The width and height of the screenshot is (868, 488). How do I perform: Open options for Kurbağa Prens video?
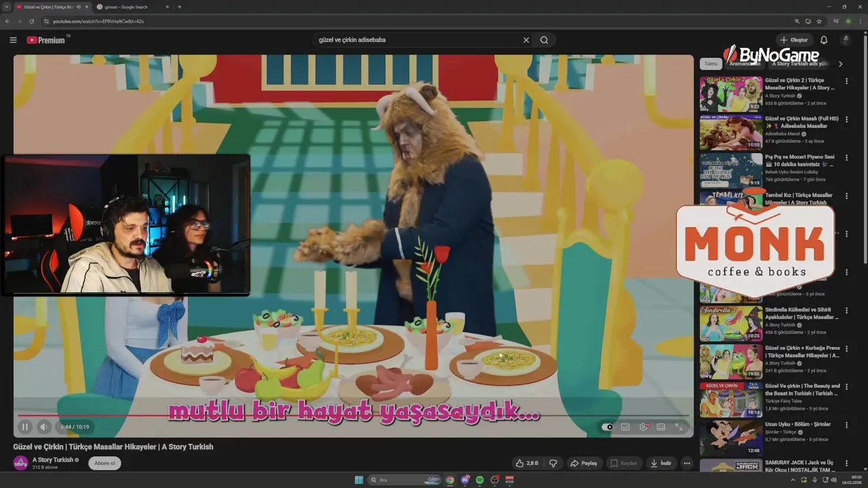pos(846,348)
